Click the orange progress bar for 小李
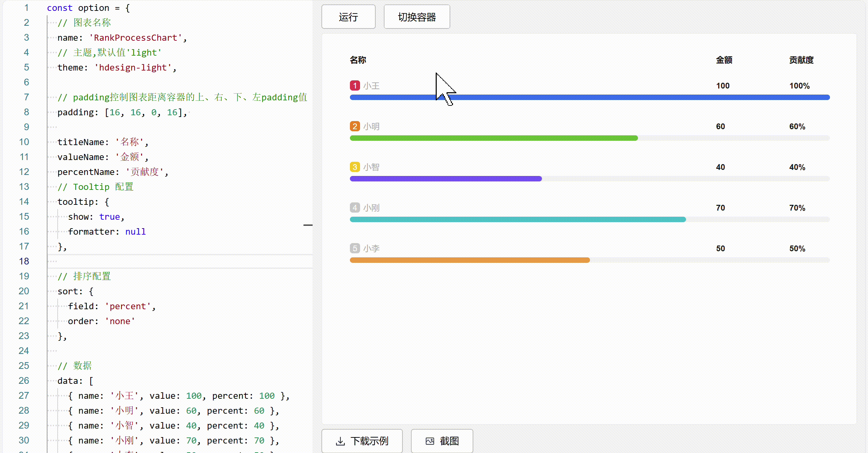Viewport: 868px width, 453px height. point(470,260)
